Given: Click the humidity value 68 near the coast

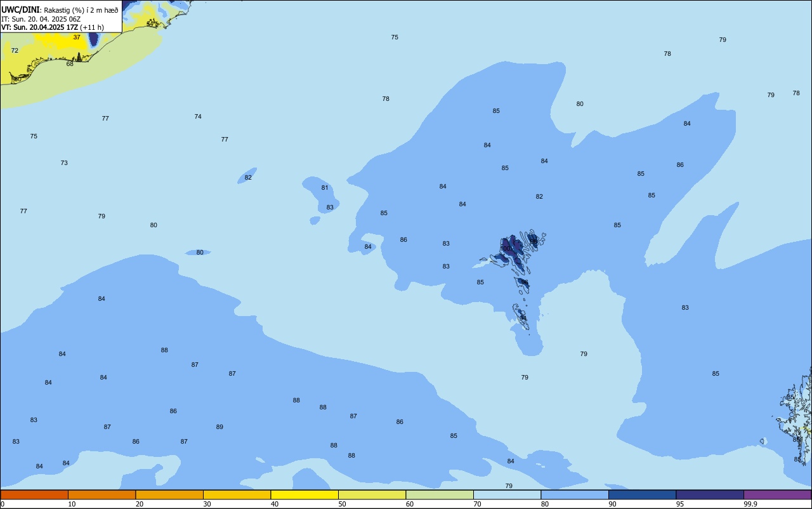Looking at the screenshot, I should pos(70,64).
